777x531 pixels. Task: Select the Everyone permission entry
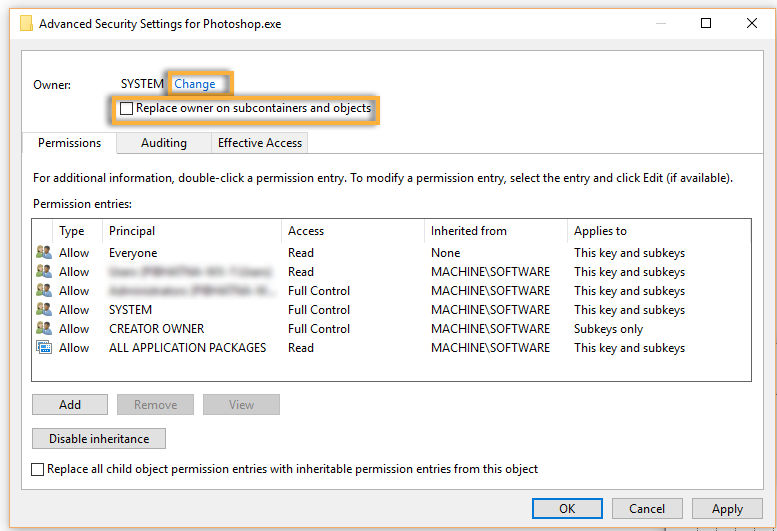pyautogui.click(x=133, y=253)
